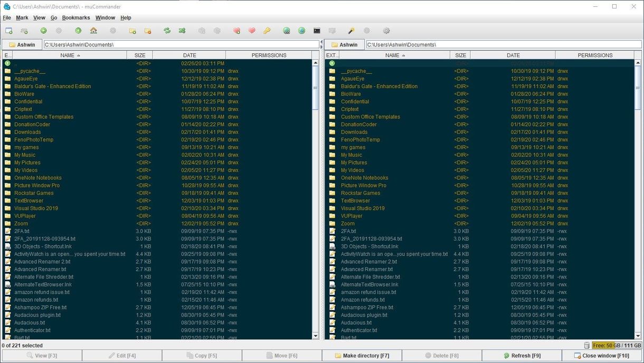Viewport: 644px width, 363px height.
Task: Open the Window menu
Action: point(105,17)
